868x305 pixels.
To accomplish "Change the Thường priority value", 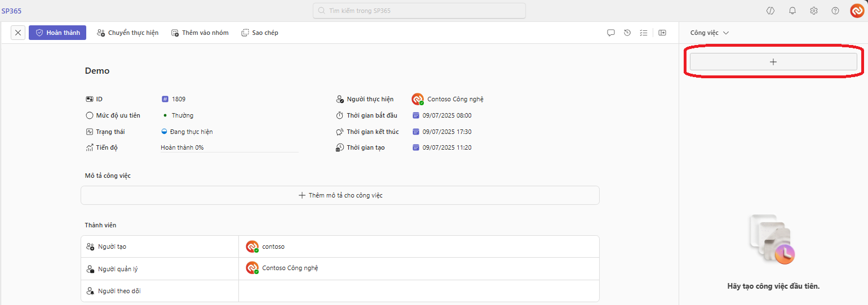I will 182,115.
